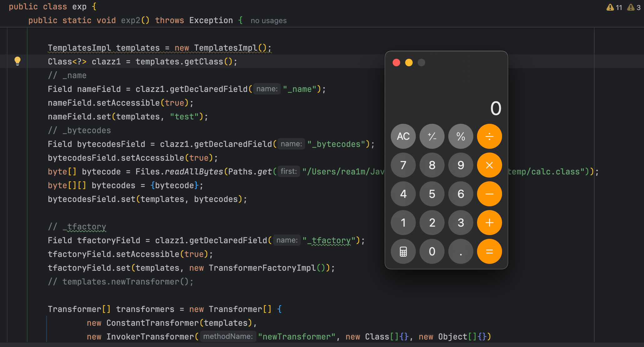The image size is (644, 347).
Task: Click the decimal point key in Calculator
Action: (461, 251)
